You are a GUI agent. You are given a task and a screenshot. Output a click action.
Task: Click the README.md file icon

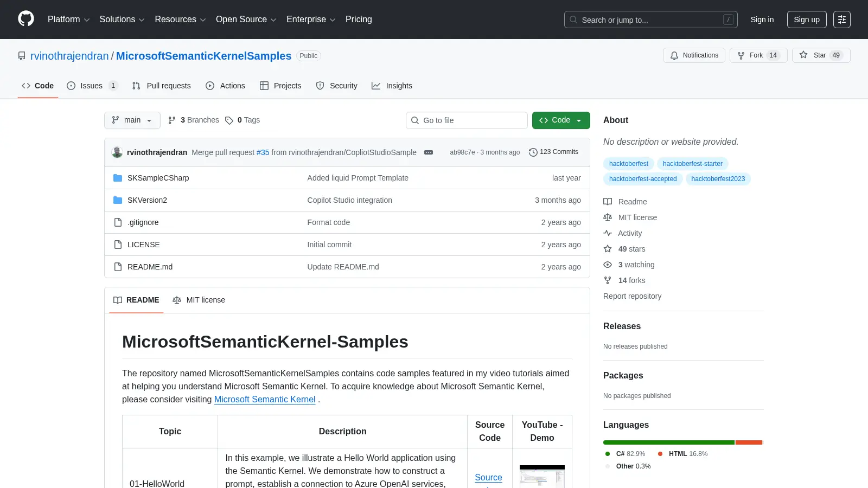point(118,267)
